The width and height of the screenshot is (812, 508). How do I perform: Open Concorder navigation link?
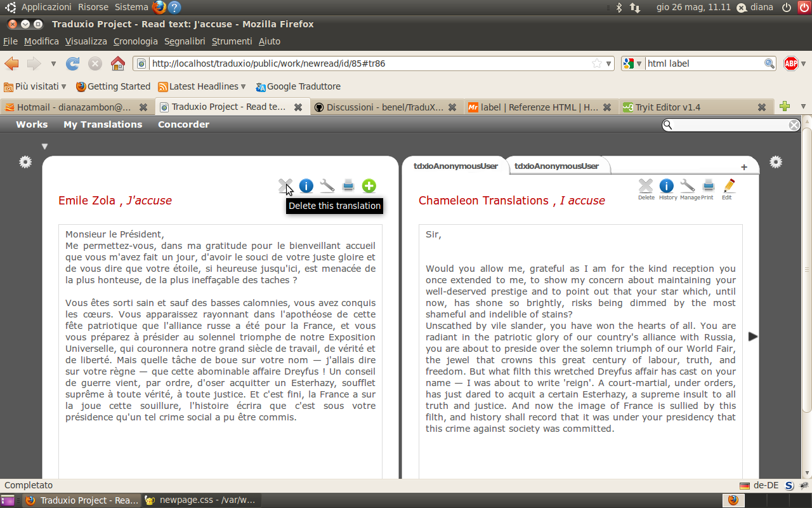(x=183, y=124)
